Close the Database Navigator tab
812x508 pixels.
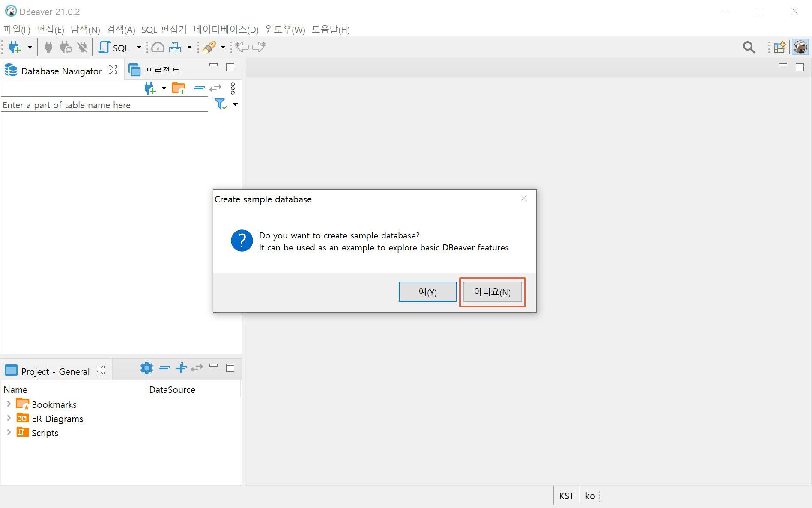[x=113, y=70]
